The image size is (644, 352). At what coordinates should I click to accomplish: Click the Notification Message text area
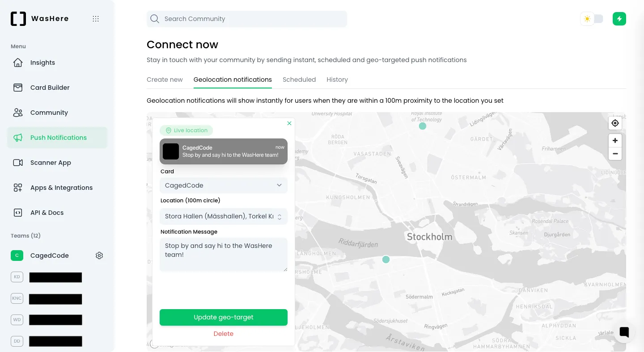pos(223,254)
